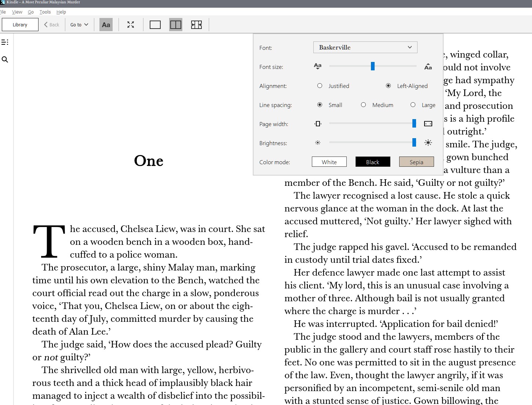532x405 pixels.
Task: Open the Tools menu
Action: tap(45, 12)
